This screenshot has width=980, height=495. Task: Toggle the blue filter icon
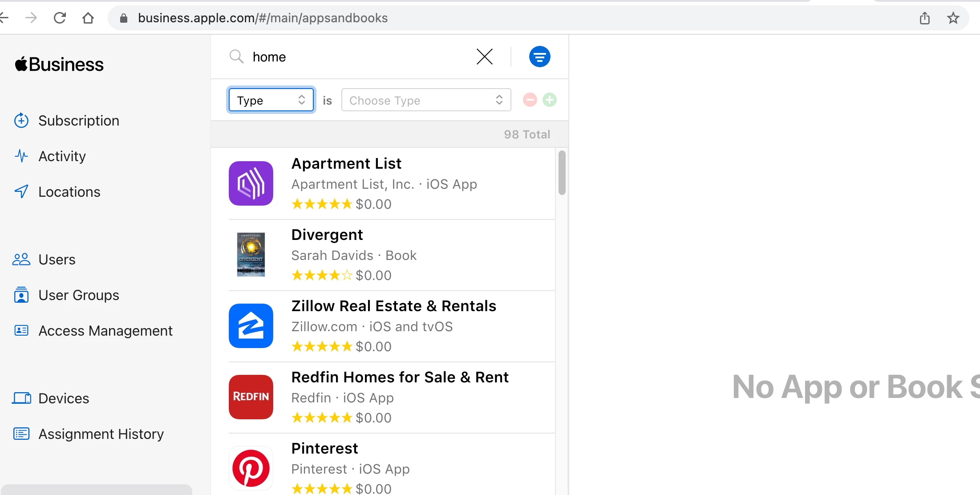[x=539, y=57]
